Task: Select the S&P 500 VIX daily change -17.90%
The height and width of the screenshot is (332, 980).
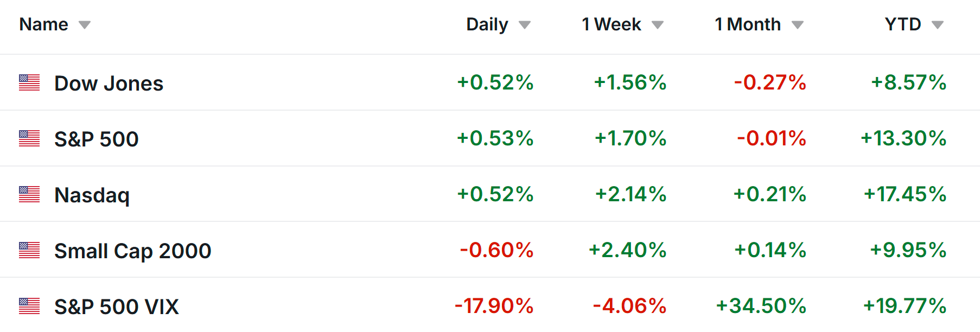Action: (494, 306)
